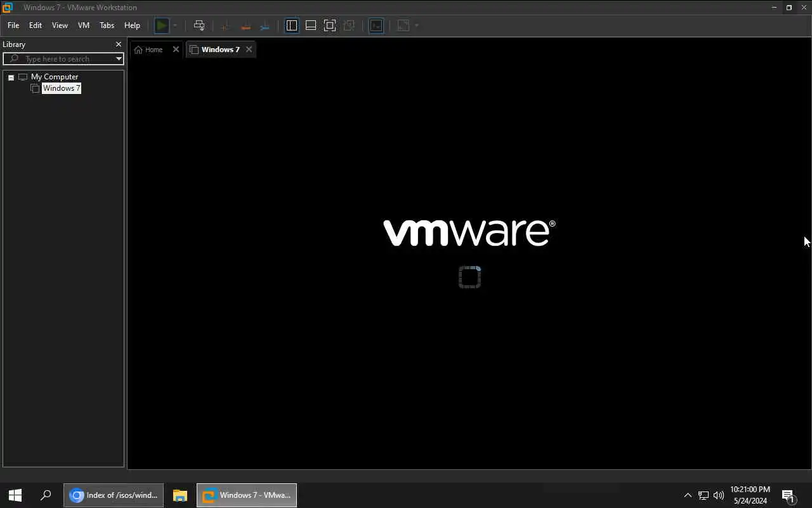Enter full screen mode icon
Image resolution: width=812 pixels, height=508 pixels.
[330, 25]
